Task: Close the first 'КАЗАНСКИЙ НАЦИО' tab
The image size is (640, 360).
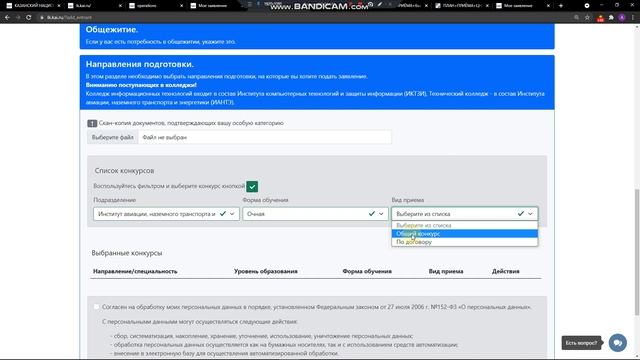Action: click(x=59, y=6)
